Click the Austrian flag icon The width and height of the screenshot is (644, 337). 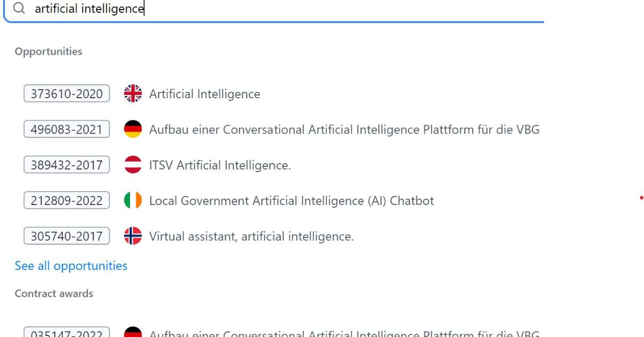[133, 165]
